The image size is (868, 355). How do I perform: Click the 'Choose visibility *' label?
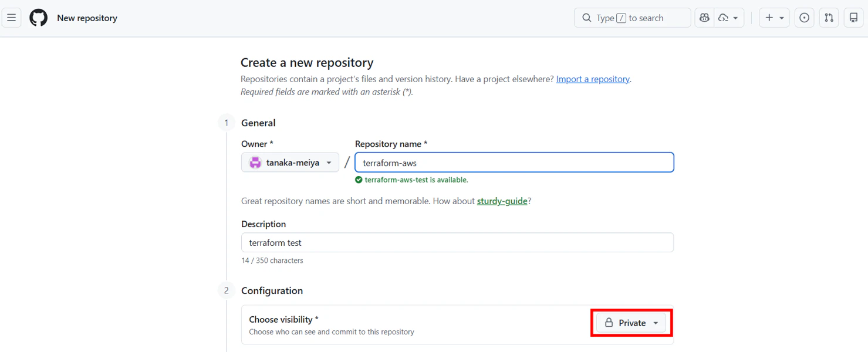point(283,319)
